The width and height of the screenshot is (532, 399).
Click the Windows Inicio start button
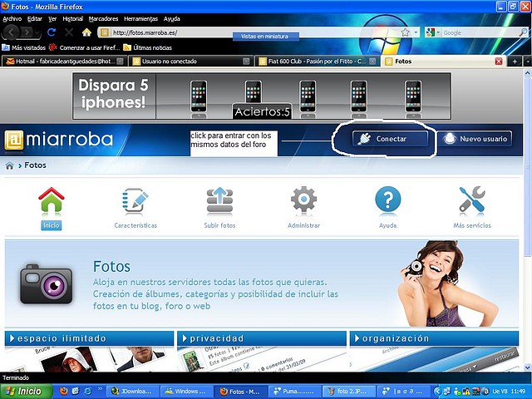click(27, 392)
